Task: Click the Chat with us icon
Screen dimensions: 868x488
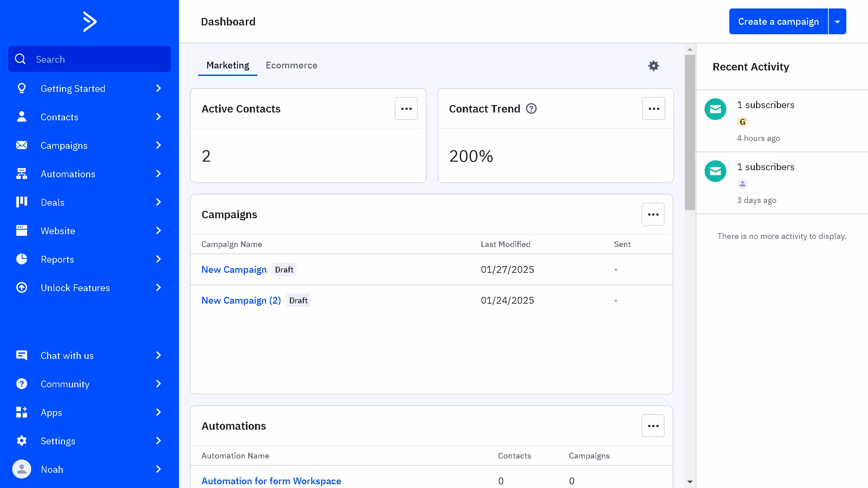Action: coord(22,355)
